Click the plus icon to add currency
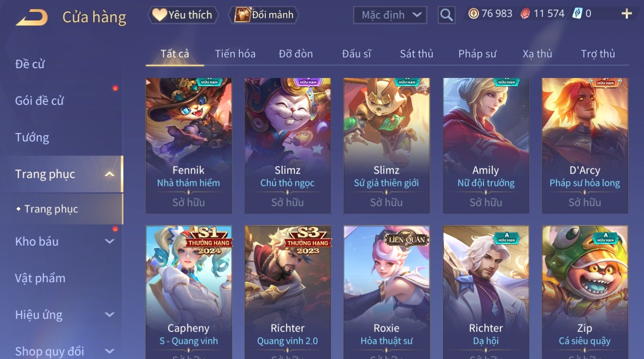This screenshot has width=644, height=359. pos(626,14)
